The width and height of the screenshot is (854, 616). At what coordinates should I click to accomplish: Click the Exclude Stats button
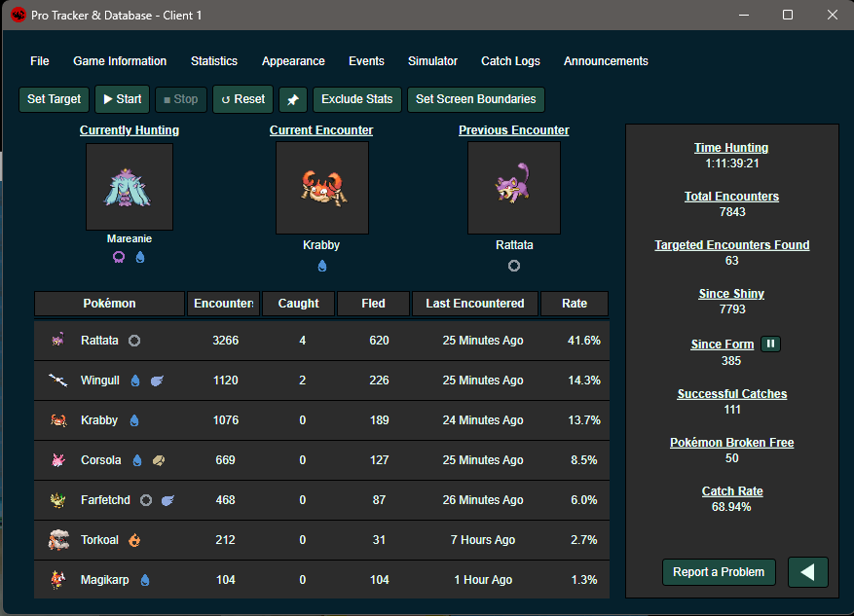(x=356, y=99)
